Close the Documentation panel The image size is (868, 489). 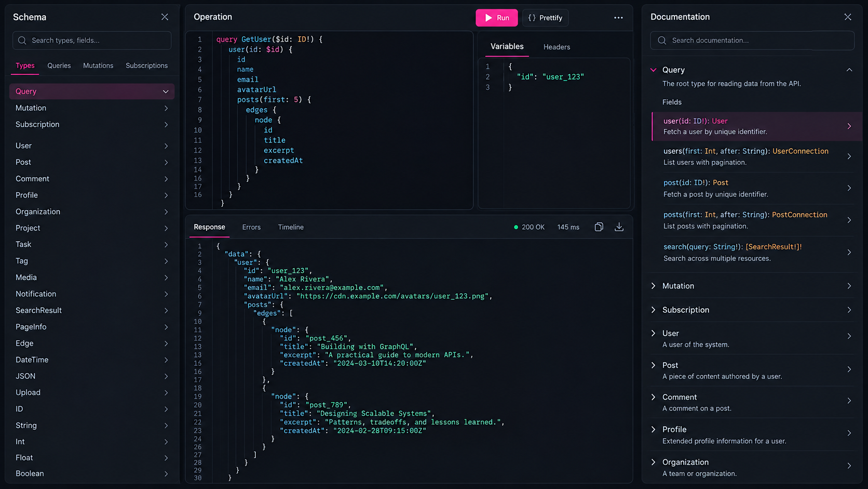pyautogui.click(x=848, y=17)
